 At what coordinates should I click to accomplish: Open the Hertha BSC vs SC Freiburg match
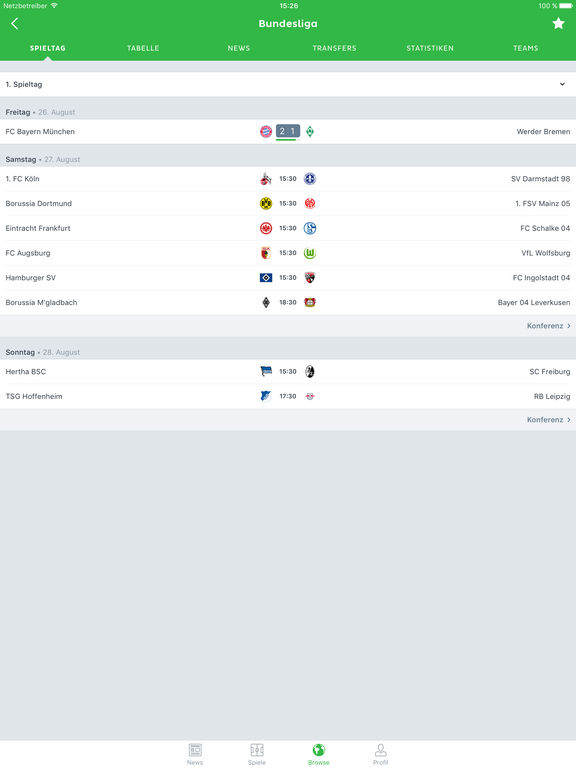coord(288,372)
